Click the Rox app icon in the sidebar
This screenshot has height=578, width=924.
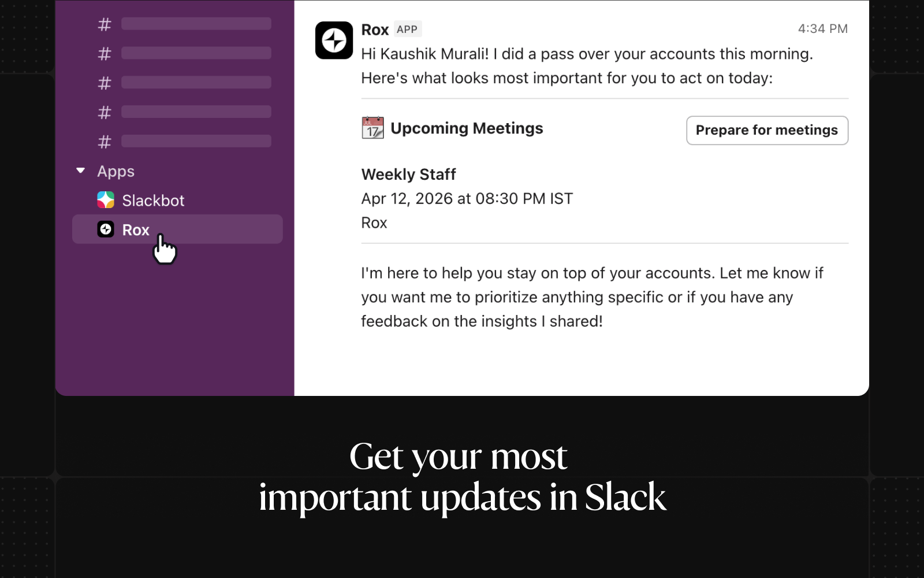[106, 229]
